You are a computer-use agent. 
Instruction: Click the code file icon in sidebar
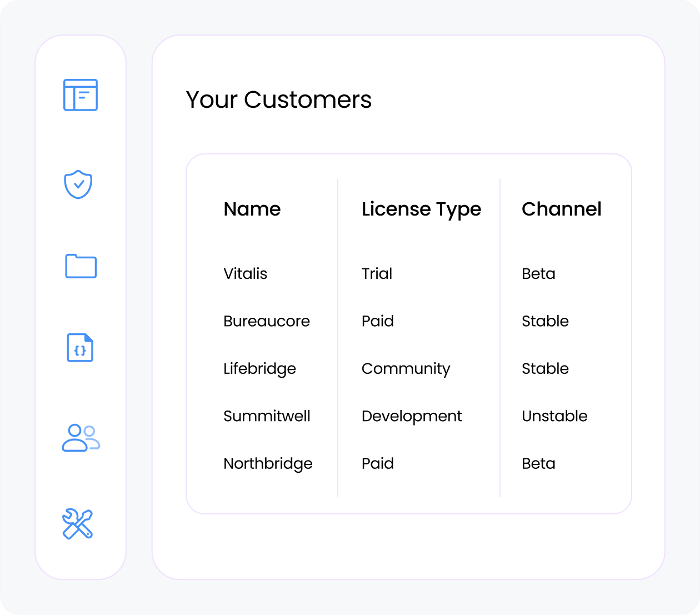click(80, 348)
